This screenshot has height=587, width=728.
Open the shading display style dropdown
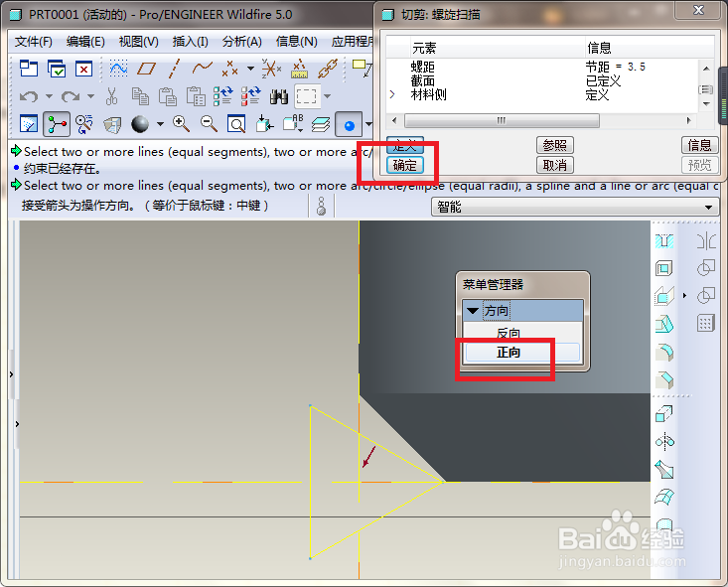160,124
